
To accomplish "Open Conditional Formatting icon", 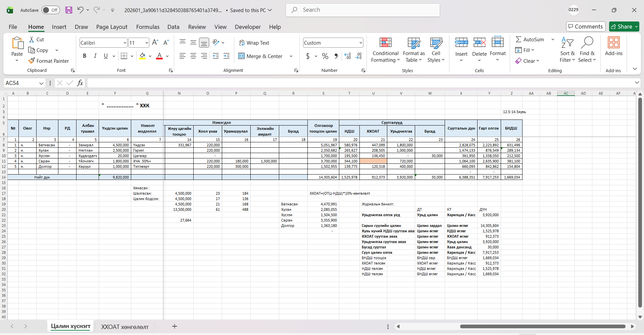I will tap(385, 43).
